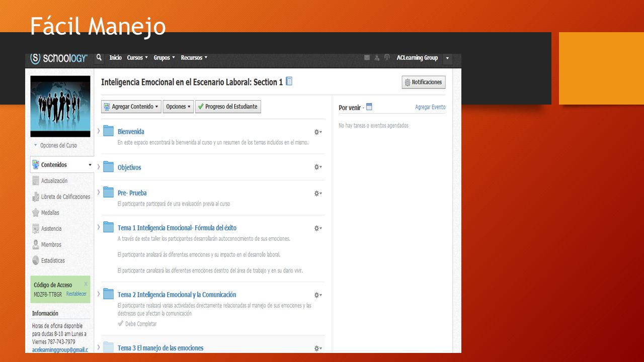The height and width of the screenshot is (362, 644).
Task: Click the acelearninggroup email link
Action: pos(60,350)
